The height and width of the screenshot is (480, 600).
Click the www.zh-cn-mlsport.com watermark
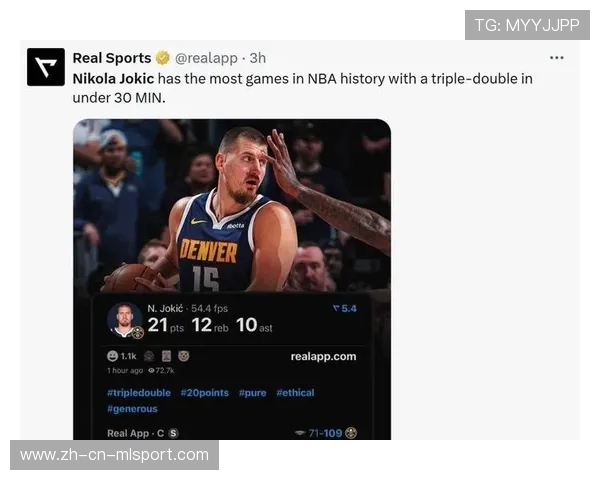114,455
